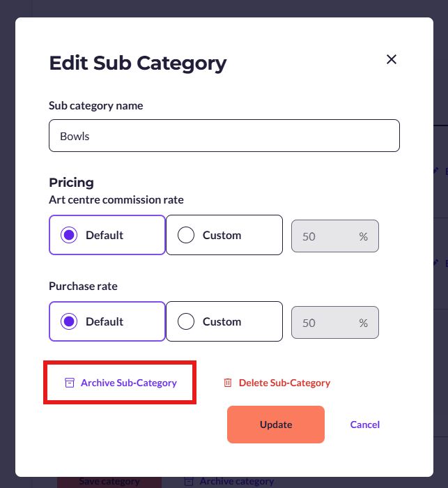Viewport: 448px width, 488px height.
Task: Click the lower pencil edit icon behind dialog
Action: point(436,262)
